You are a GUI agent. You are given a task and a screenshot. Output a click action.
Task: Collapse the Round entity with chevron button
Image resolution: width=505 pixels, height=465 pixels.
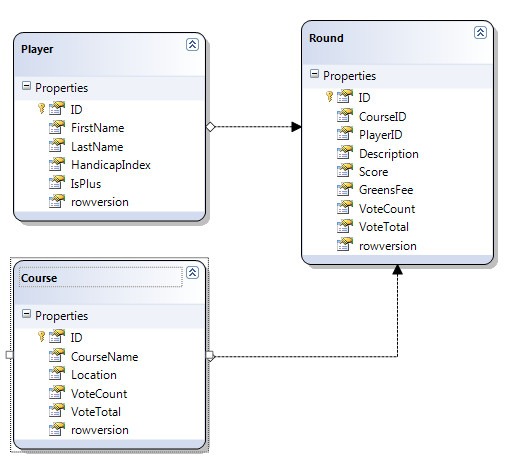480,33
